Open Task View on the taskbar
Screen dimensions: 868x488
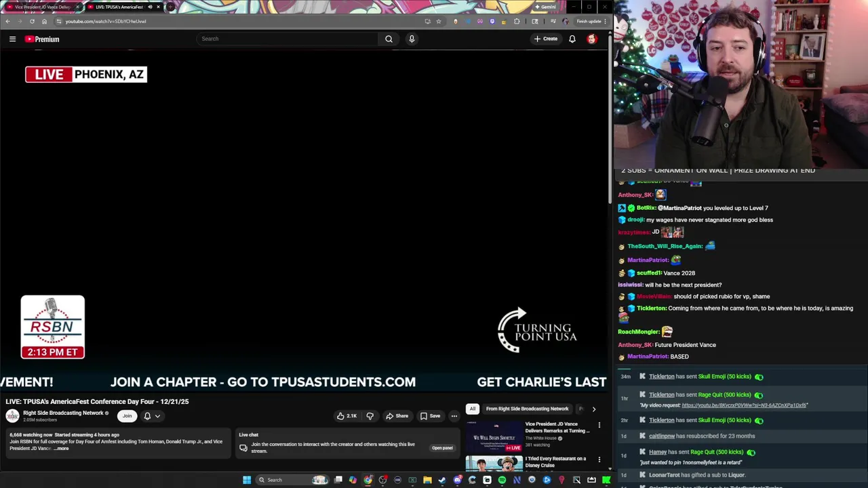(x=338, y=480)
